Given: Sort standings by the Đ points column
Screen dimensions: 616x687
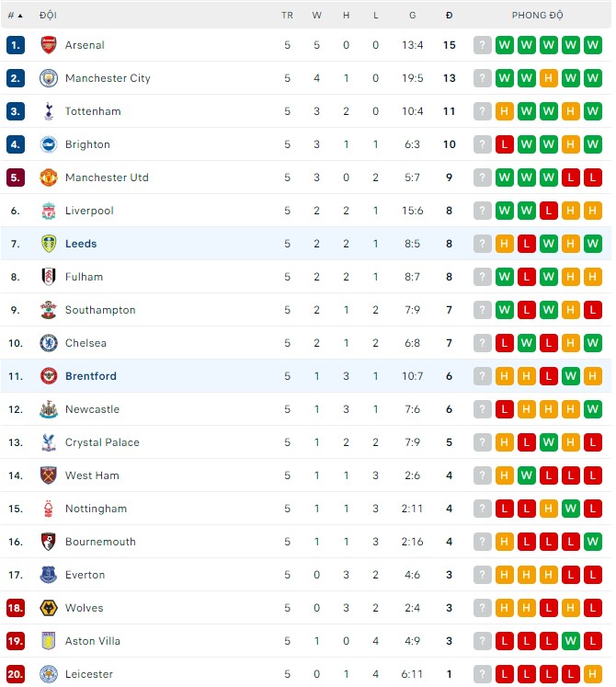Looking at the screenshot, I should click(449, 16).
